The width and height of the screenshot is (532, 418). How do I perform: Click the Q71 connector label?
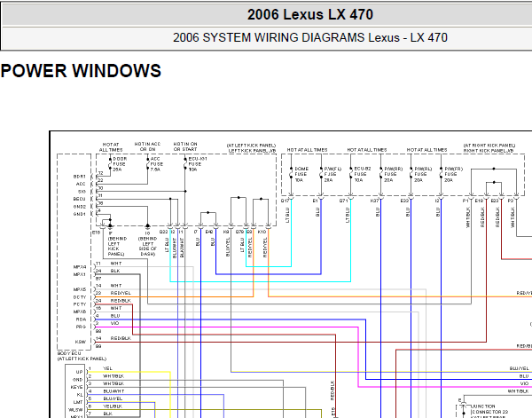tap(344, 201)
